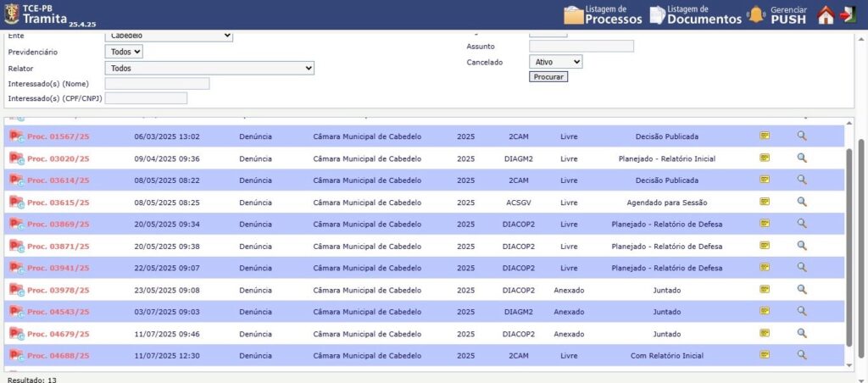Viewport: 868px width, 383px height.
Task: Click the red PDF icon beside Proc. 03020/25
Action: point(15,158)
